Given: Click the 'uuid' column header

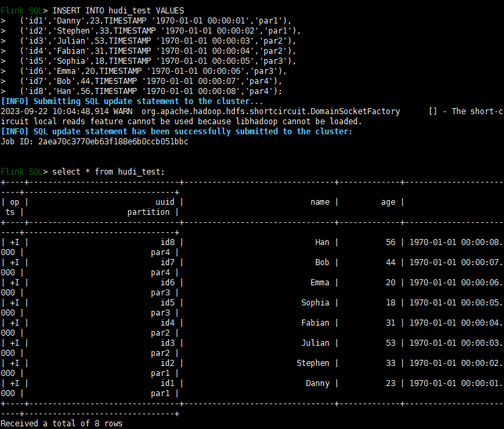Looking at the screenshot, I should 165,202.
